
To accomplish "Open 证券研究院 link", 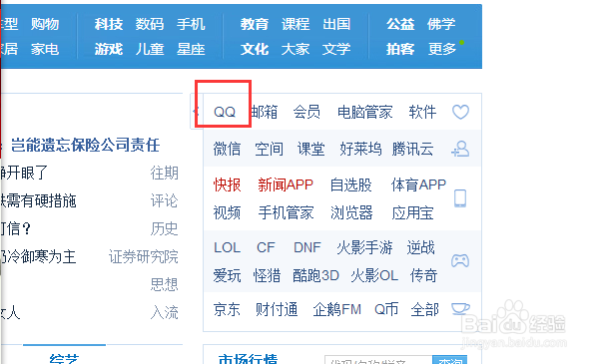I will click(x=144, y=256).
